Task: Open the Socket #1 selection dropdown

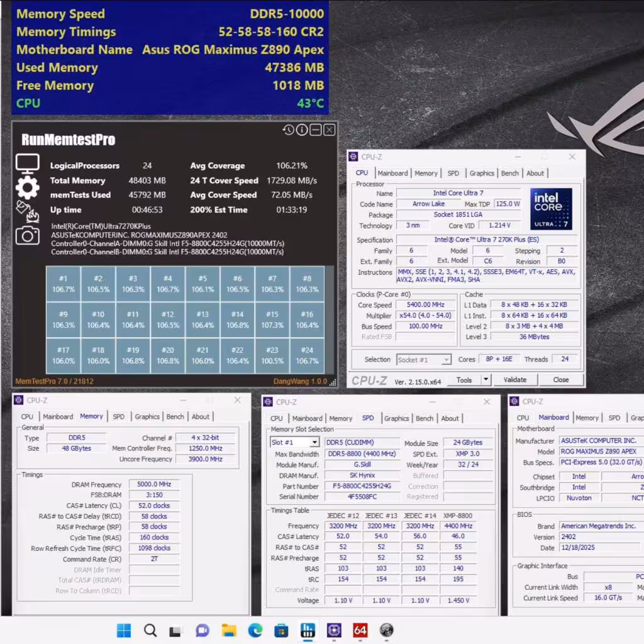Action: tap(423, 360)
